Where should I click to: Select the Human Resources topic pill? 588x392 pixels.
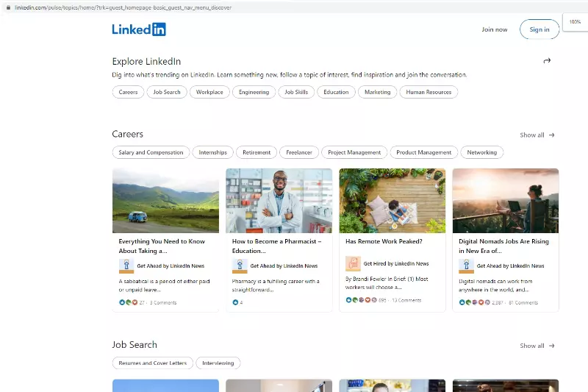tap(429, 92)
